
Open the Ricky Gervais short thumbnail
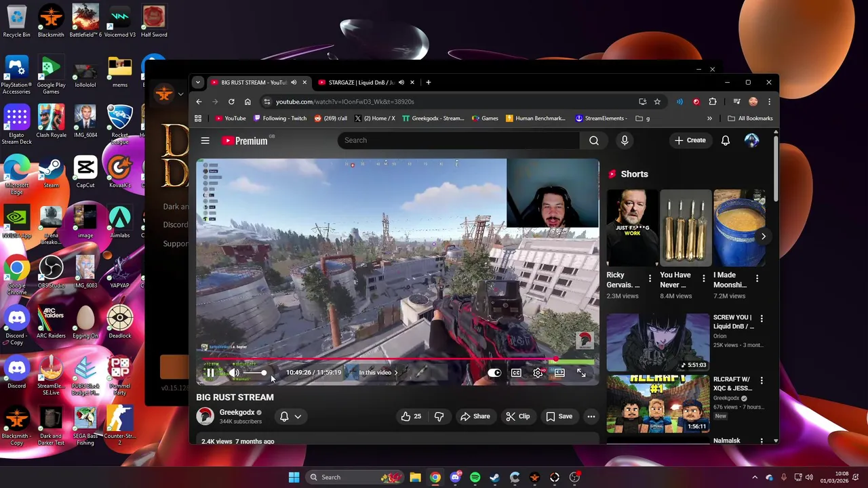pyautogui.click(x=632, y=228)
